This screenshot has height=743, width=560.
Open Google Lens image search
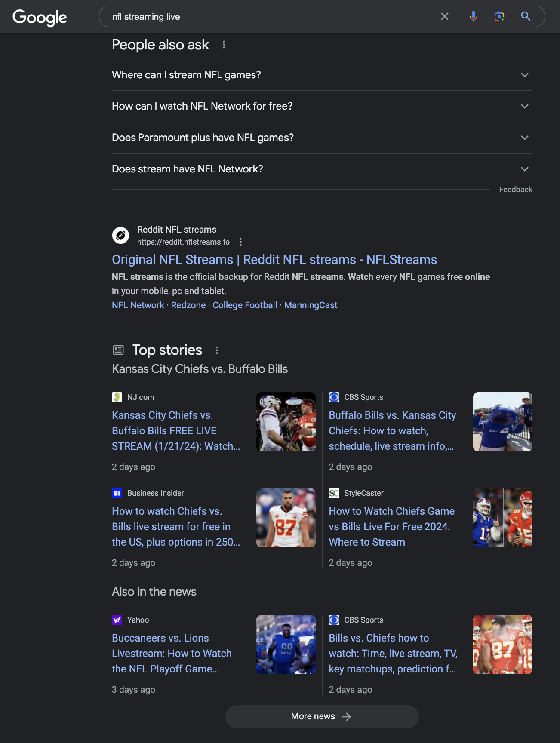point(499,16)
